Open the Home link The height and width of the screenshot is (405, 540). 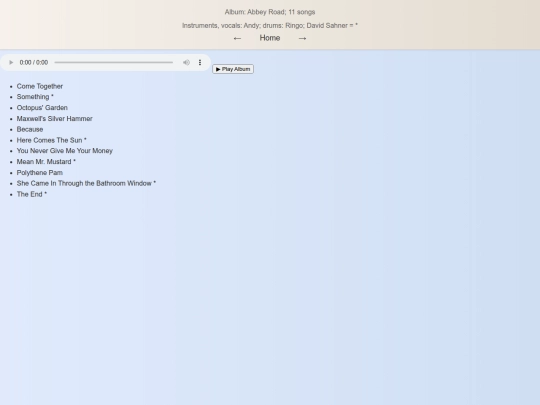click(270, 38)
